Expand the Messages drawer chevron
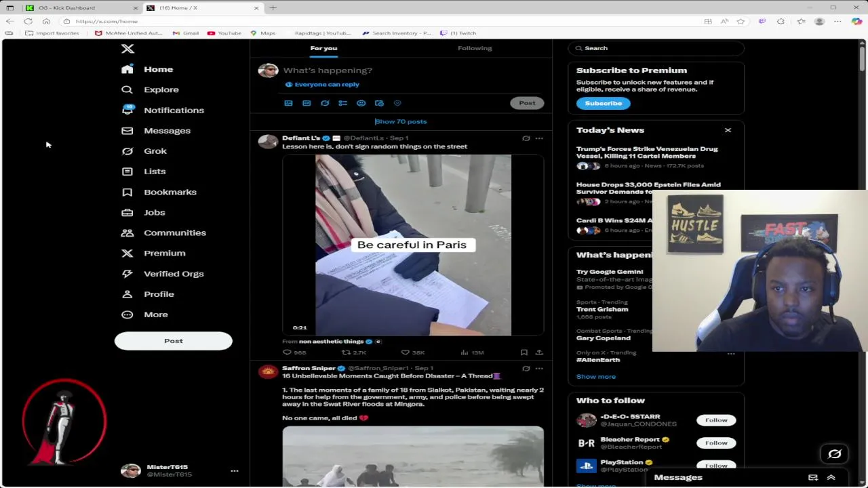 (x=831, y=478)
